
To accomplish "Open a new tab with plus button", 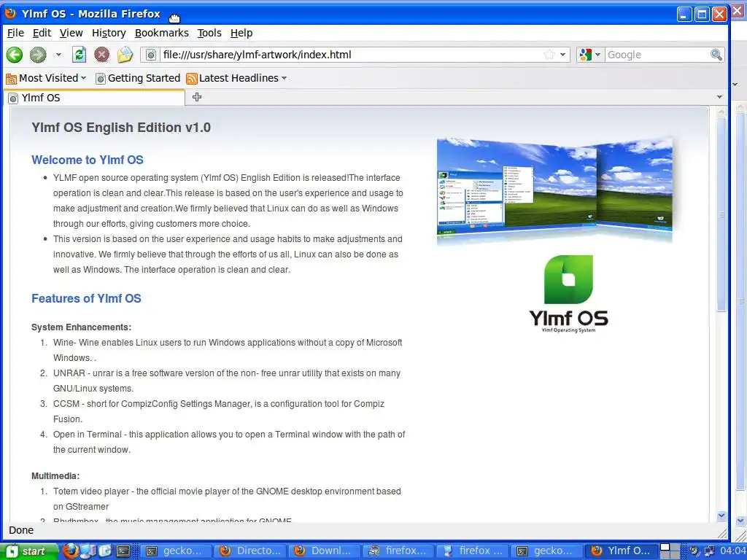I will (x=197, y=97).
